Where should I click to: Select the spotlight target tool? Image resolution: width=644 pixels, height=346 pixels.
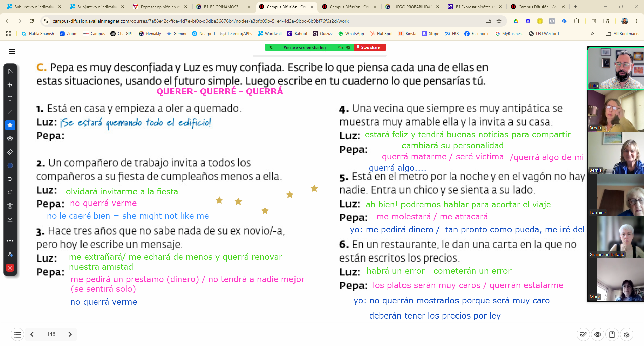[10, 138]
